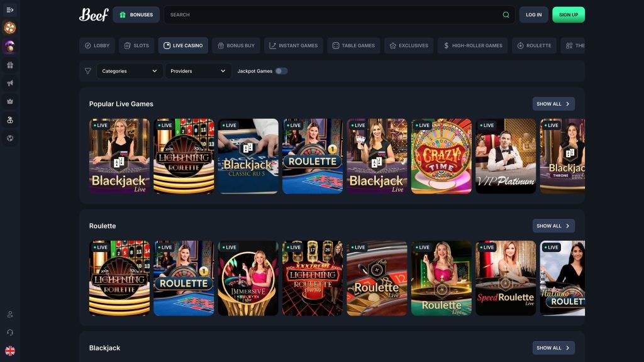Open the purple parachute bonus sidebar icon
644x362 pixels.
pos(10,47)
